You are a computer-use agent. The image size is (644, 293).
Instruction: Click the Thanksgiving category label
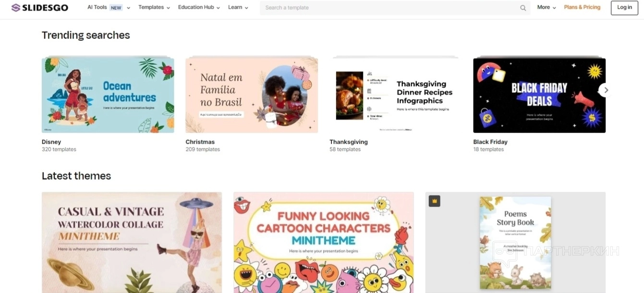pos(349,142)
